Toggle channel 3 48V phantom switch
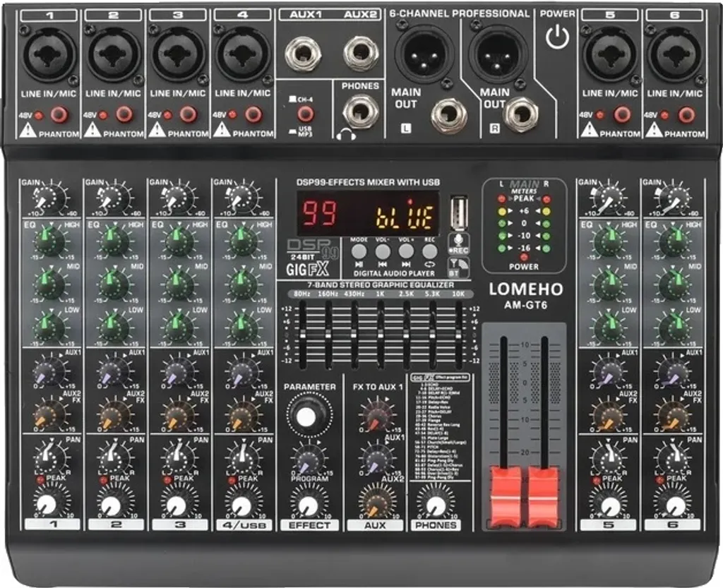 [x=188, y=114]
